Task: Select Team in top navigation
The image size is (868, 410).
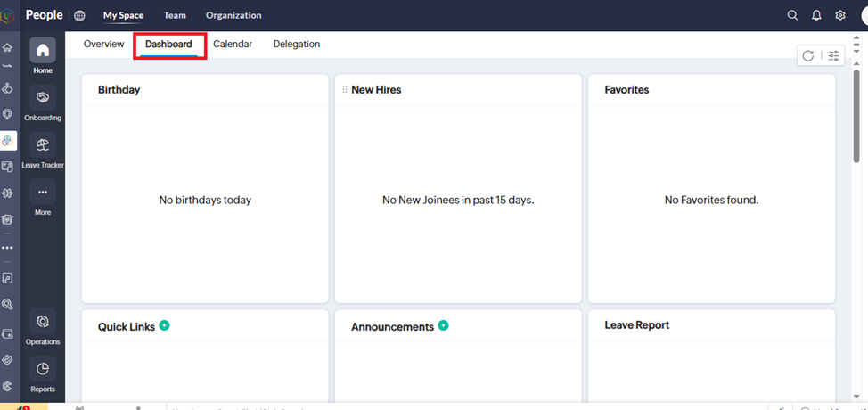Action: tap(175, 15)
